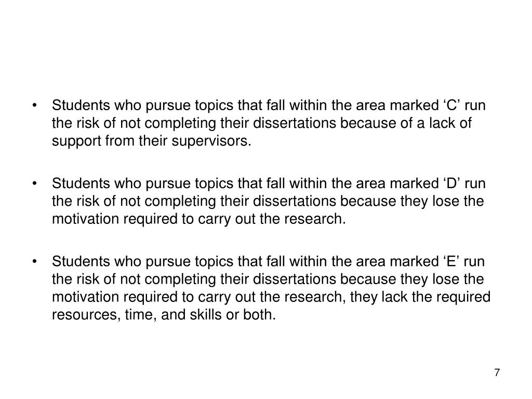Image resolution: width=532 pixels, height=399 pixels.
Task: Click the slide page number 7
Action: tap(497, 373)
